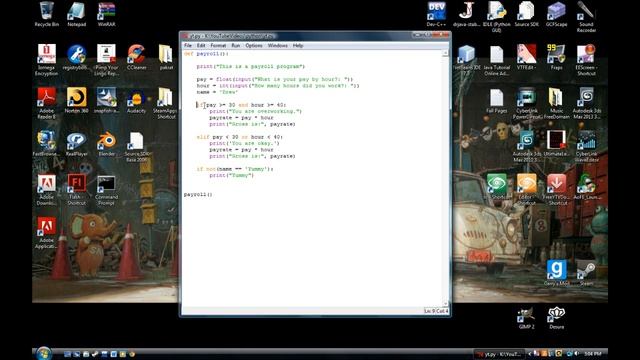Open the Windows menu in IDLE
The width and height of the screenshot is (640, 360).
tap(278, 45)
